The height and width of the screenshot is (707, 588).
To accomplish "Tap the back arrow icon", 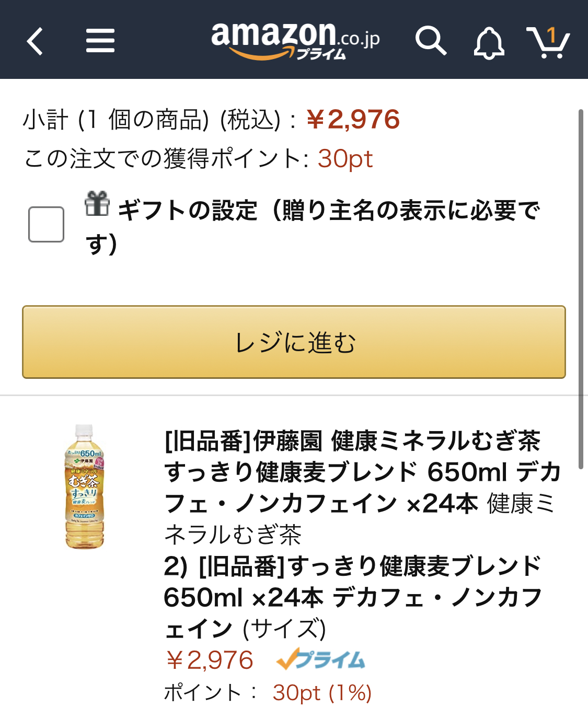I will pyautogui.click(x=35, y=41).
